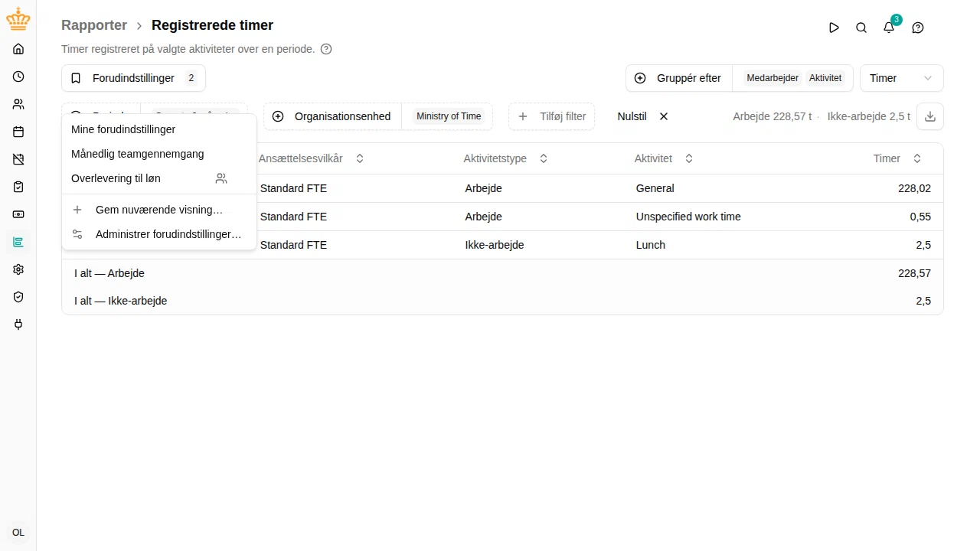Click the Aktivitet grouping chip
Viewport: 980px width, 551px height.
tap(825, 78)
